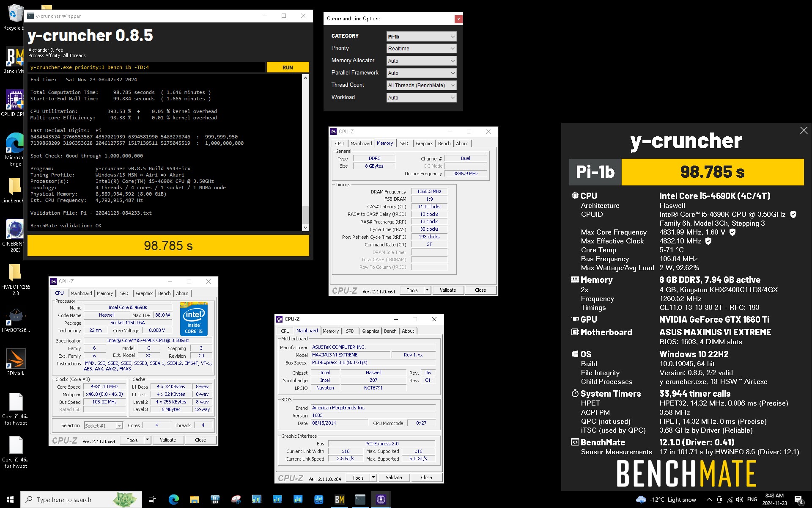Screen dimensions: 812x508
Task: Launch the HWBOTx26... cat-icon shortcut
Action: pyautogui.click(x=15, y=320)
